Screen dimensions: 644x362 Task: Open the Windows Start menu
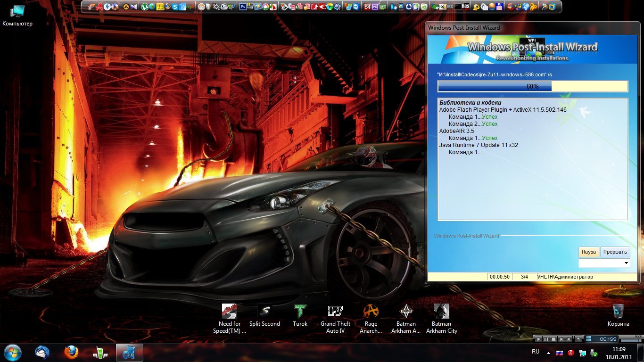pos(12,352)
